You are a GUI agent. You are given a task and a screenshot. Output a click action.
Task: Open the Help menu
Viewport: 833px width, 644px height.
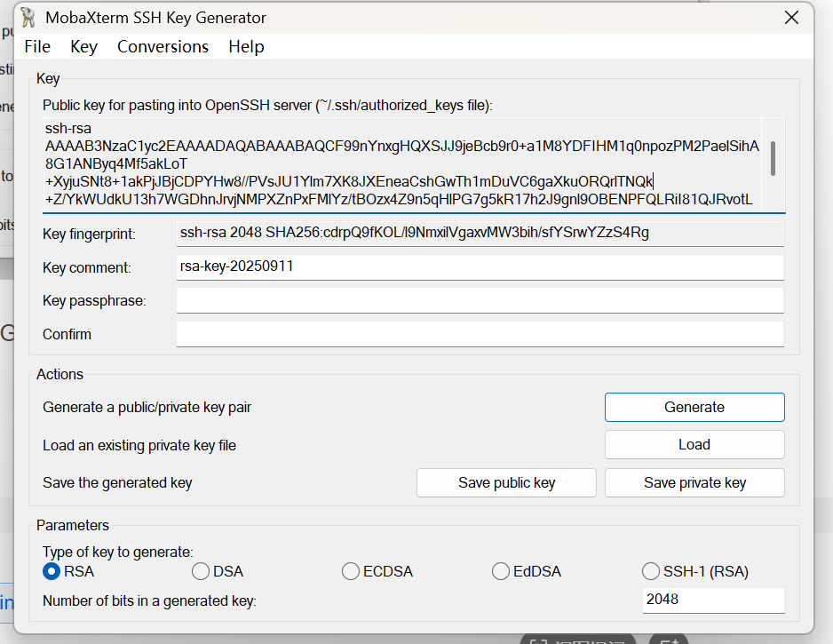coord(246,47)
